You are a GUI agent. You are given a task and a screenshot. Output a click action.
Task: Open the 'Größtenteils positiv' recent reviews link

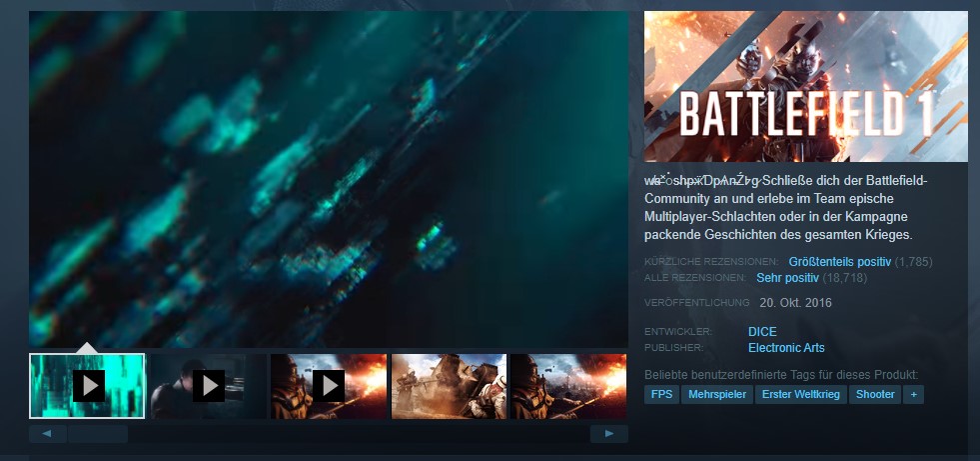[839, 261]
